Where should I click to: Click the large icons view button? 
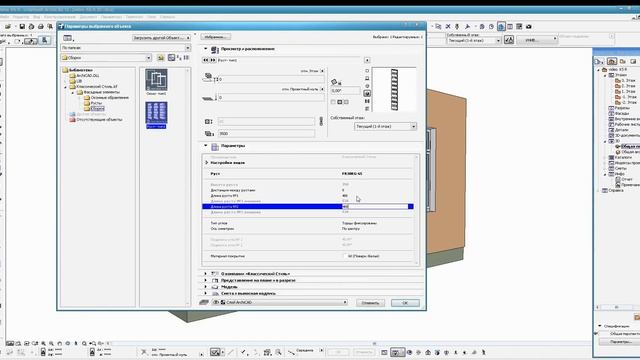[171, 58]
